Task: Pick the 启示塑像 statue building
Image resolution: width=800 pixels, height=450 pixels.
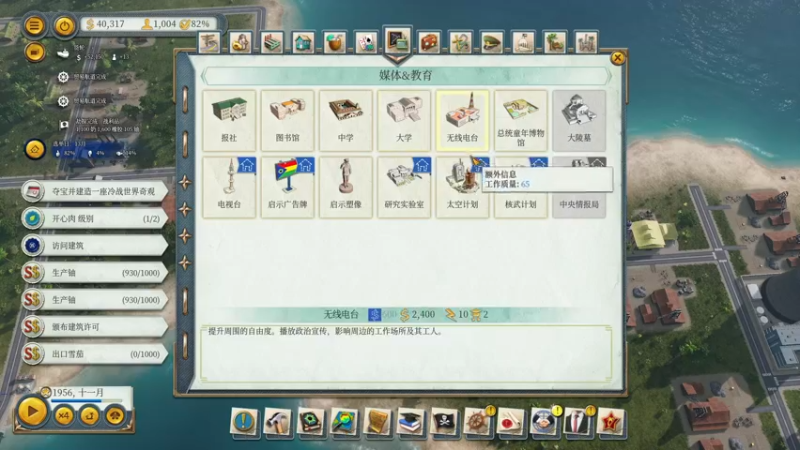Action: [x=345, y=187]
